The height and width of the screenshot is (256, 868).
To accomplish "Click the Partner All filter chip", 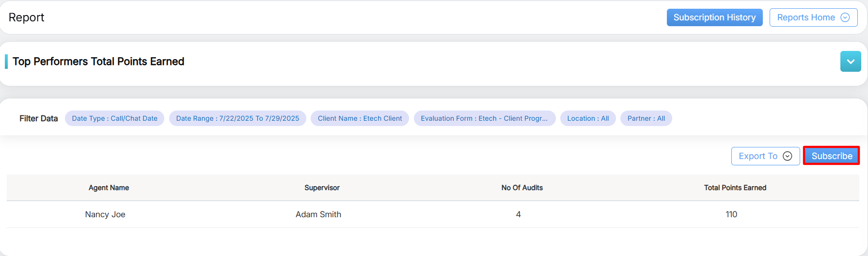I will pyautogui.click(x=646, y=118).
